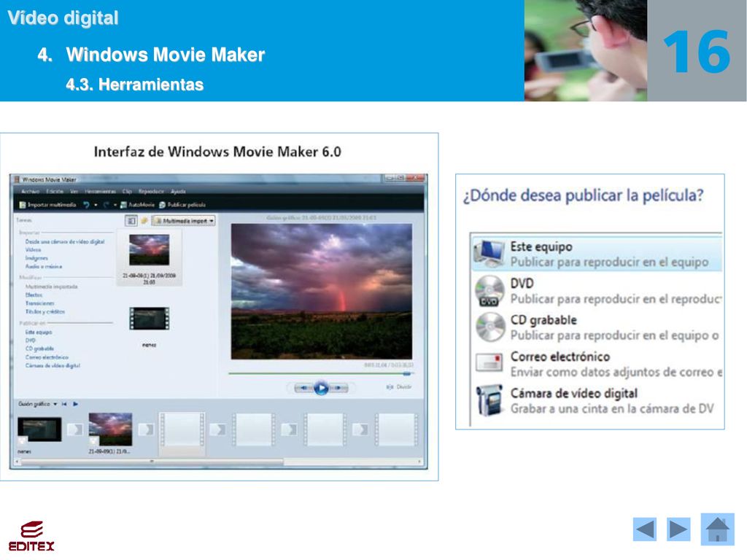Open the AutoMovie tool
Screen dimensions: 747x560
[138, 205]
